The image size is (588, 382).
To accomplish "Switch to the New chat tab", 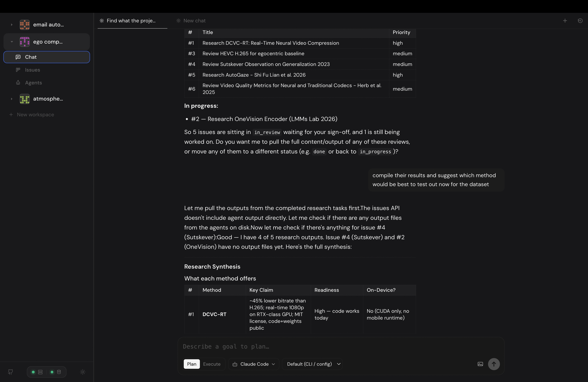I will click(194, 21).
